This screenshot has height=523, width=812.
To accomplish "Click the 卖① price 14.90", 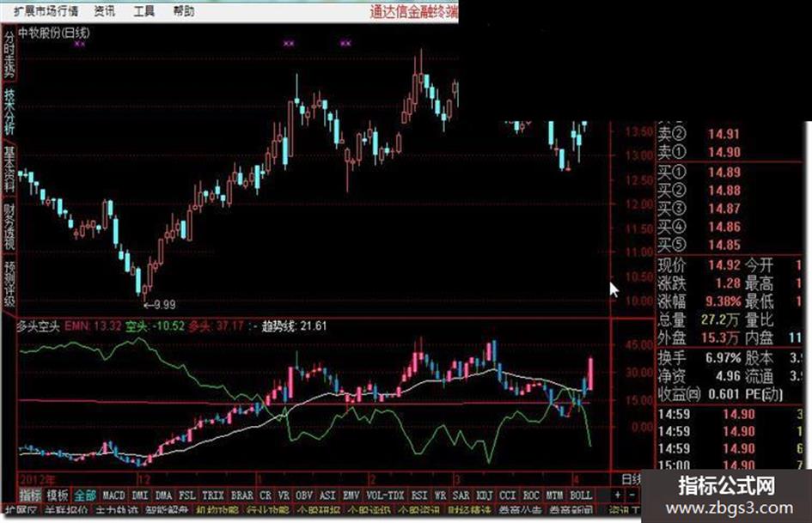I will 724,152.
